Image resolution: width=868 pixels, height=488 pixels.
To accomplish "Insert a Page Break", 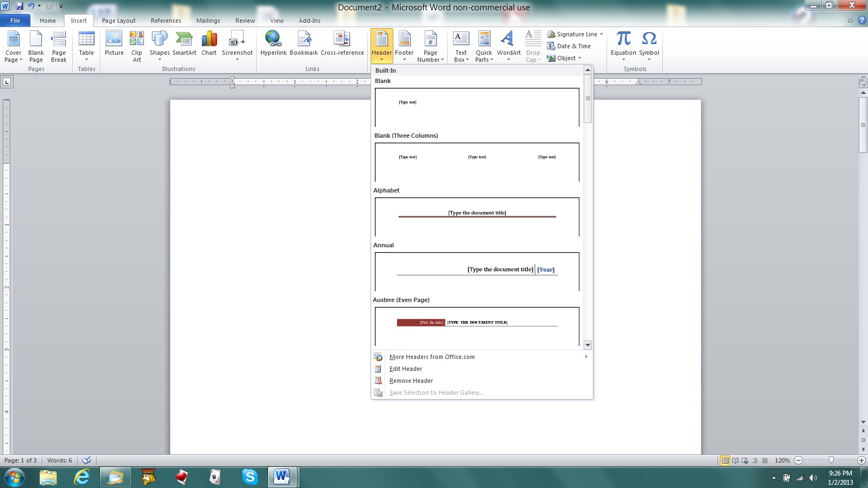I will [x=59, y=47].
